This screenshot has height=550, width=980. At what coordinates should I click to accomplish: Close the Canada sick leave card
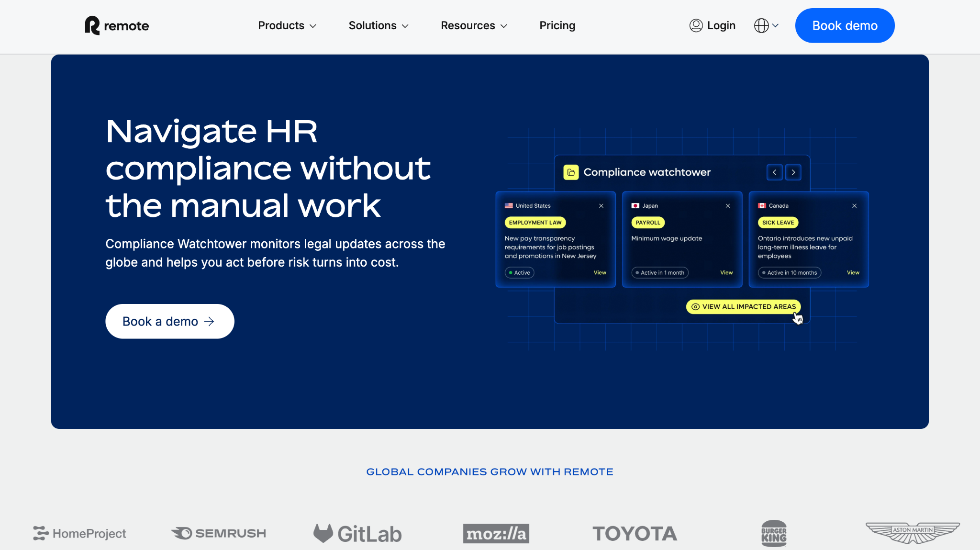pos(854,206)
